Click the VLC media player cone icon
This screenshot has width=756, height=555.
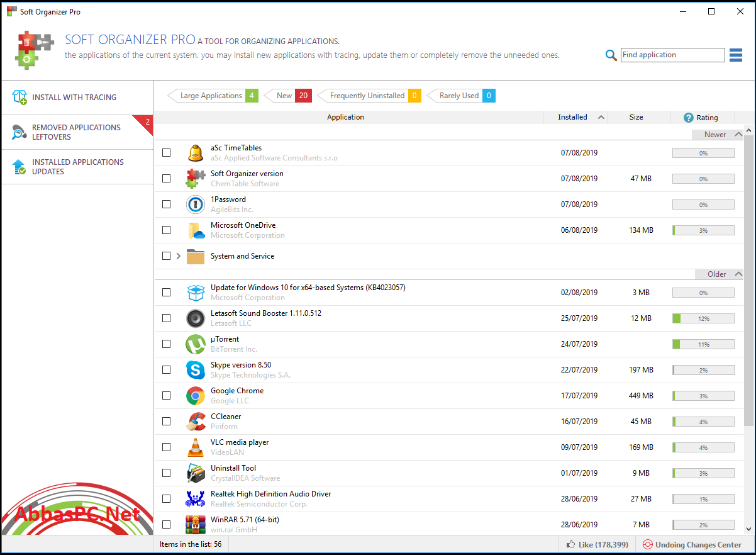pos(196,447)
